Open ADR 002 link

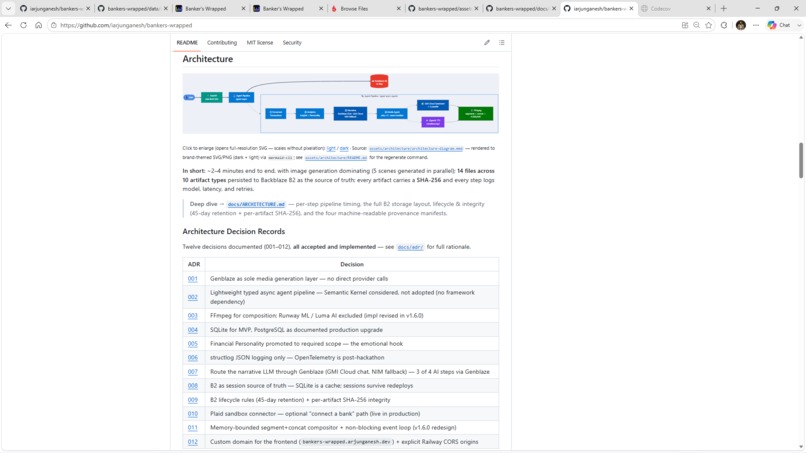193,297
